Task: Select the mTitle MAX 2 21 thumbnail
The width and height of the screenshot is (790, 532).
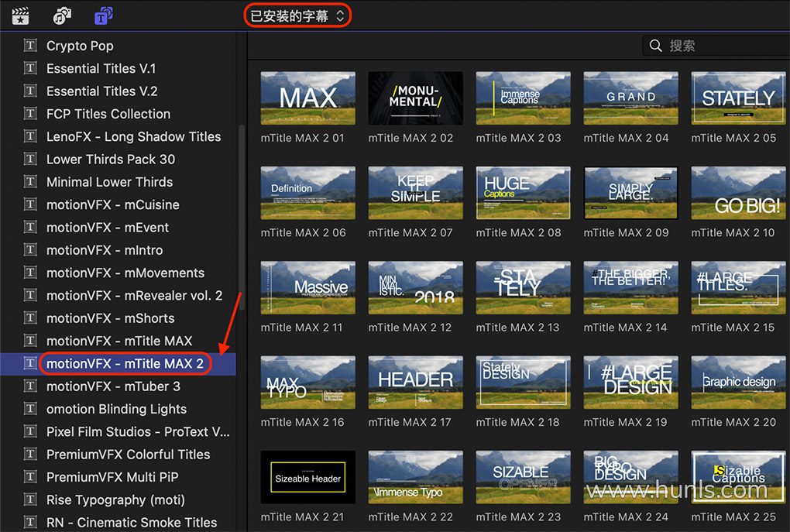Action: (307, 477)
